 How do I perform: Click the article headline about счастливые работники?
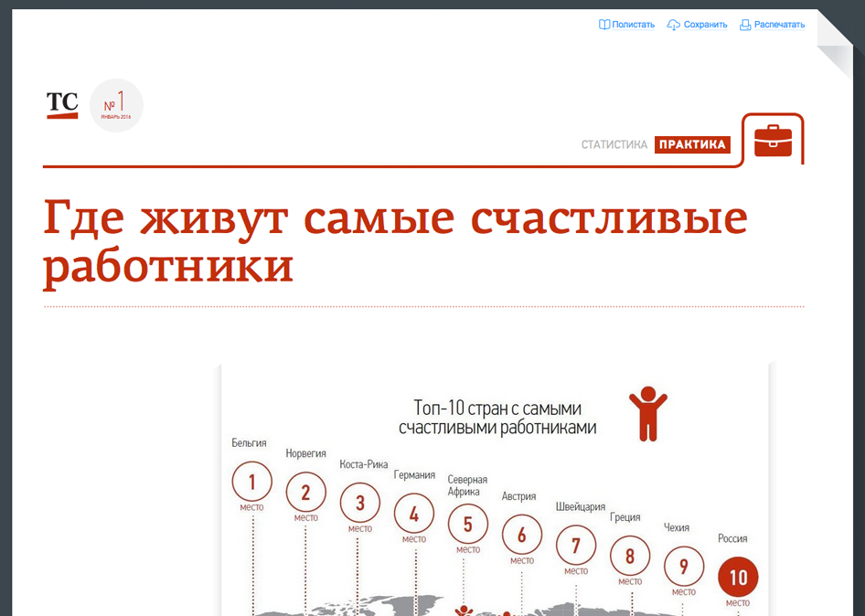[x=395, y=241]
